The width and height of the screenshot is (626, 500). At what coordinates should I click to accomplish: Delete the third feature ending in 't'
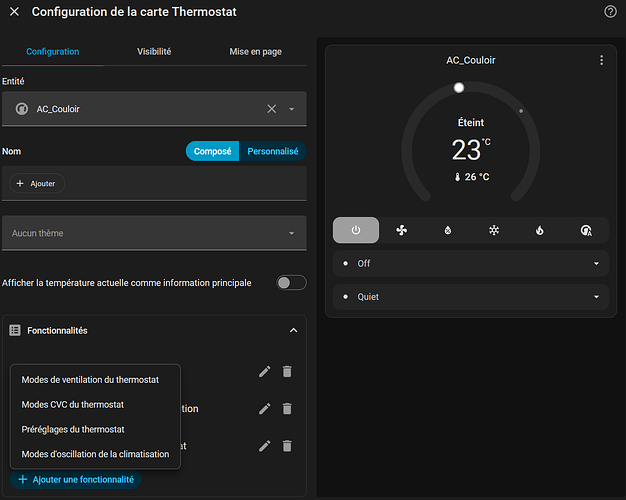pos(287,446)
